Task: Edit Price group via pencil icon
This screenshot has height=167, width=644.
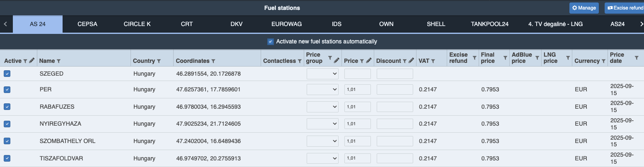Action: pos(337,58)
